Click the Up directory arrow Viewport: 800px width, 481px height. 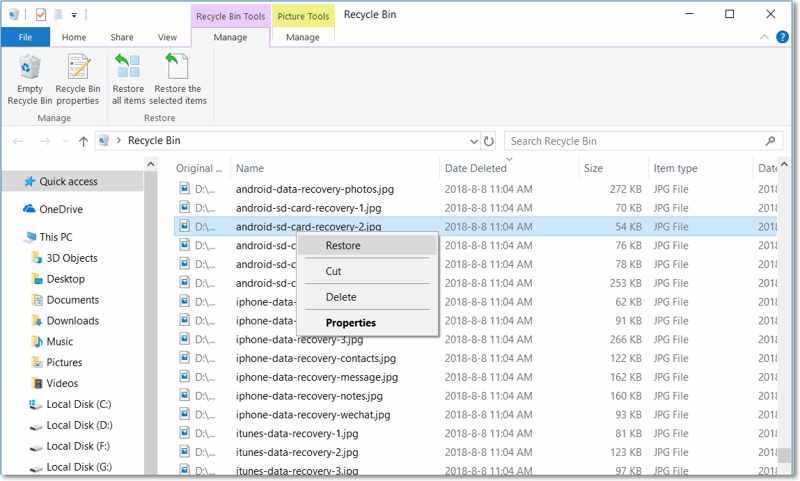click(83, 142)
